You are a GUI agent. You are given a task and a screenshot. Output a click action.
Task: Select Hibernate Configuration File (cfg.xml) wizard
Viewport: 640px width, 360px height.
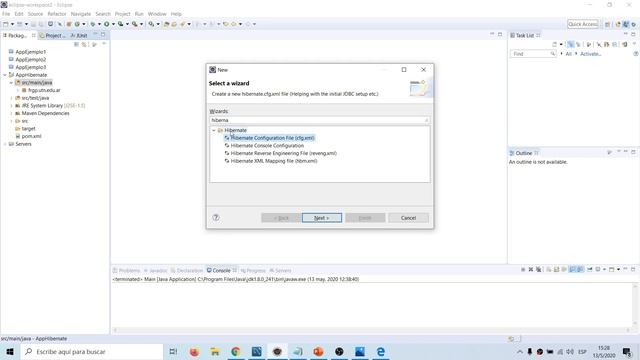272,138
